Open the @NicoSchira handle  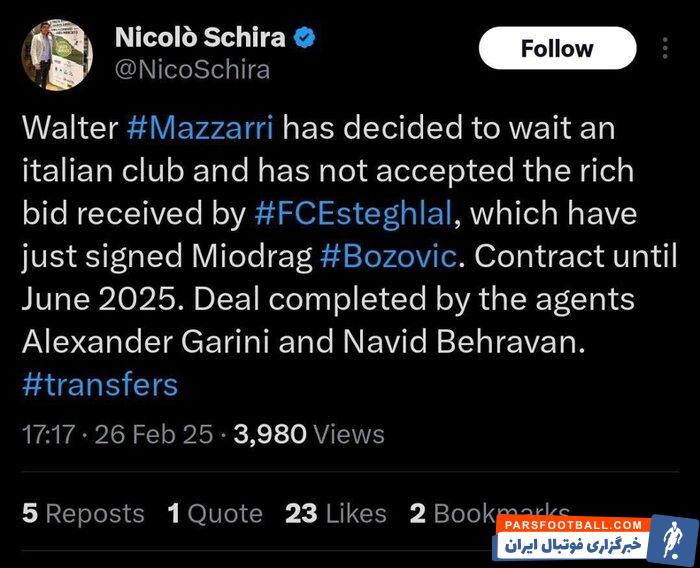coord(192,69)
